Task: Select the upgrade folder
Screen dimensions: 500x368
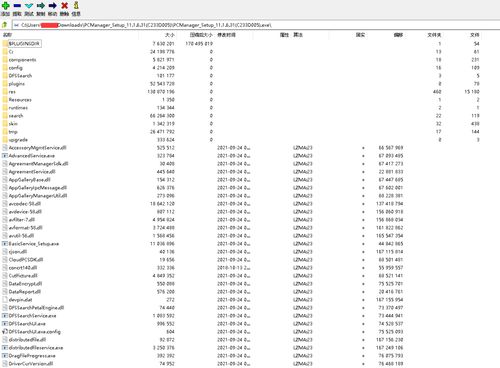Action: coord(18,140)
